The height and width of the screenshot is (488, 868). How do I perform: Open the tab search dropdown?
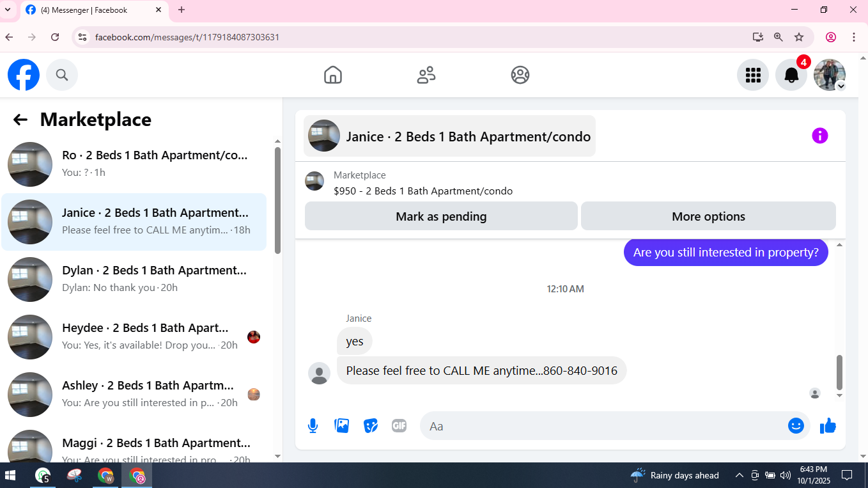[x=8, y=10]
